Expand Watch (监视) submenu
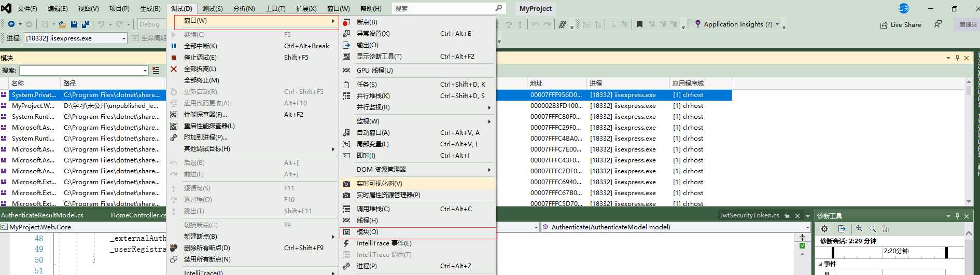This screenshot has height=275, width=980. (418, 121)
